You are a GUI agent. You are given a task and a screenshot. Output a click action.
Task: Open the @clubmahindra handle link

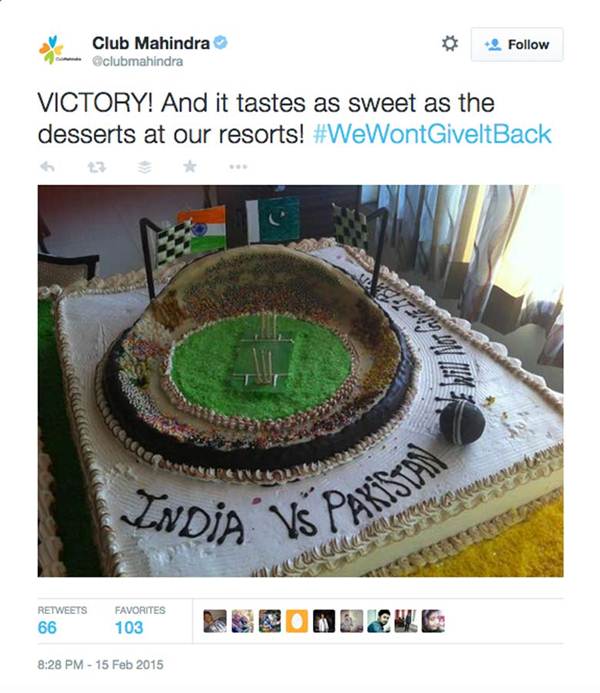[137, 61]
